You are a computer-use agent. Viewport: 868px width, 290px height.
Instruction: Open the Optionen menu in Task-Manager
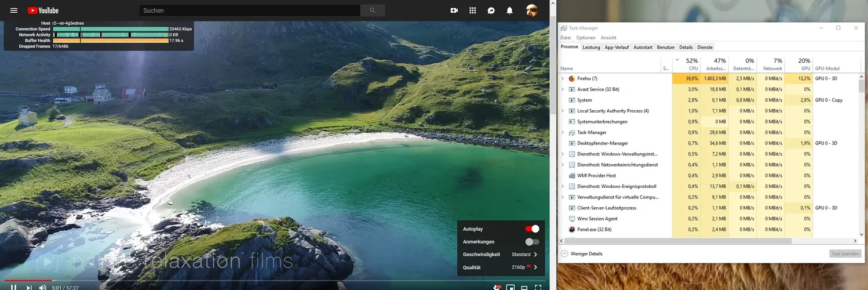586,38
